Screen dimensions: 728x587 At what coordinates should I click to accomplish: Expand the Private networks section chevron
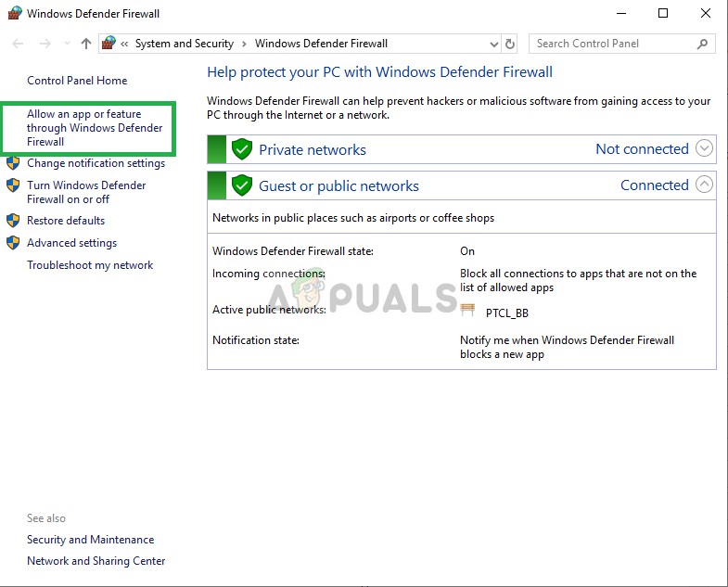pyautogui.click(x=704, y=148)
